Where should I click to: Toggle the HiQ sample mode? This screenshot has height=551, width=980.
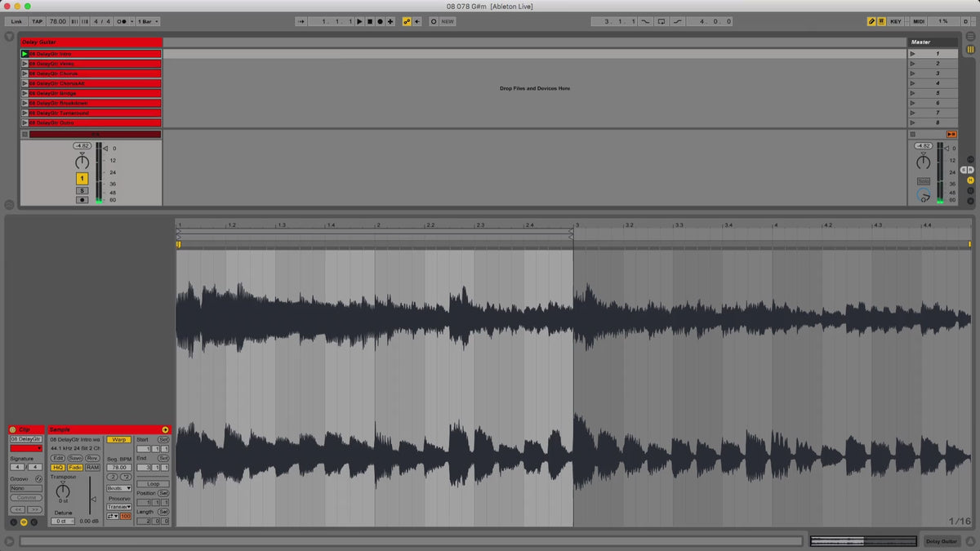coord(58,468)
